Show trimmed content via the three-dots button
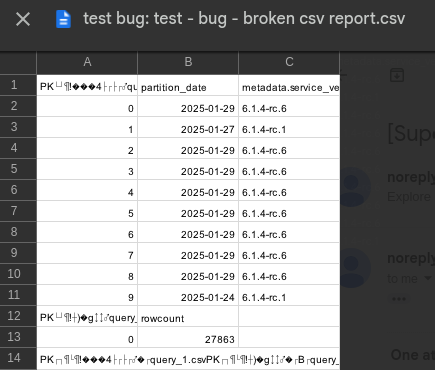 tap(399, 299)
